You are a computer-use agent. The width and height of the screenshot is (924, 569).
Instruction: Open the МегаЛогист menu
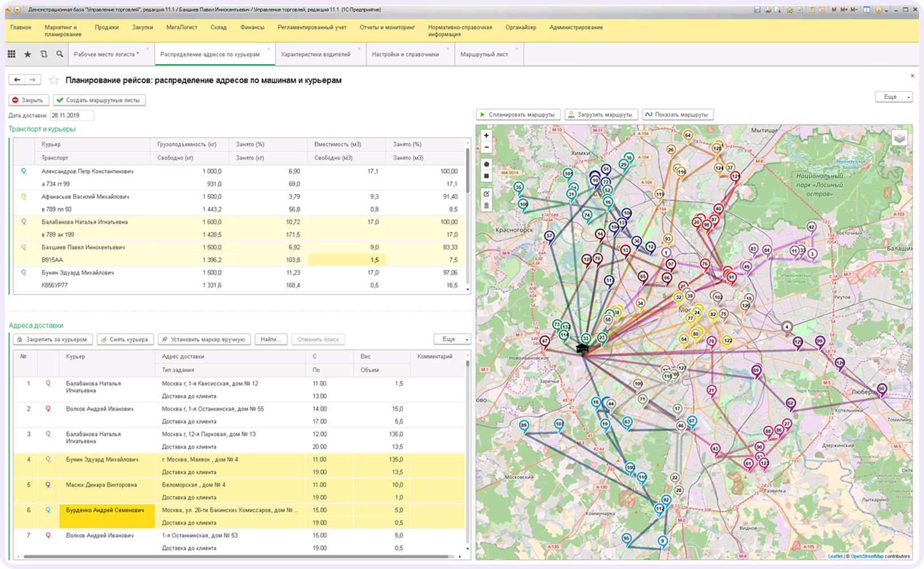point(182,27)
